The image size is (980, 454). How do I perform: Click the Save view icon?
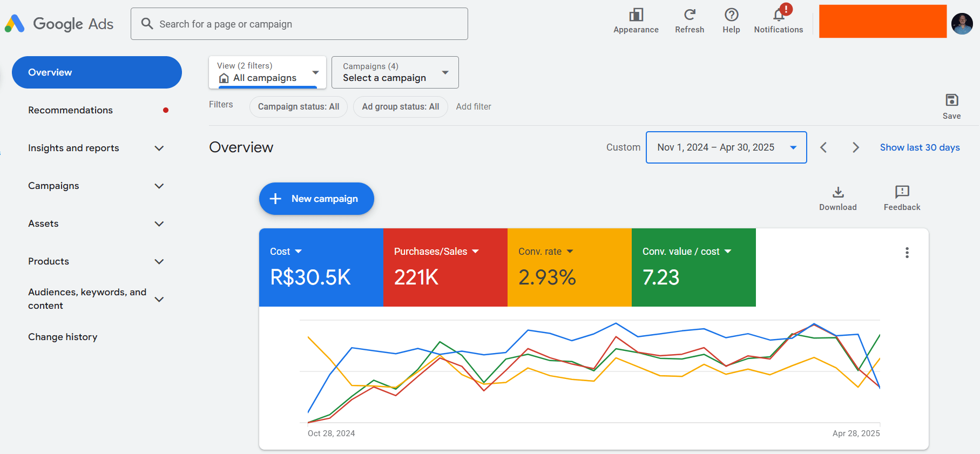(951, 100)
